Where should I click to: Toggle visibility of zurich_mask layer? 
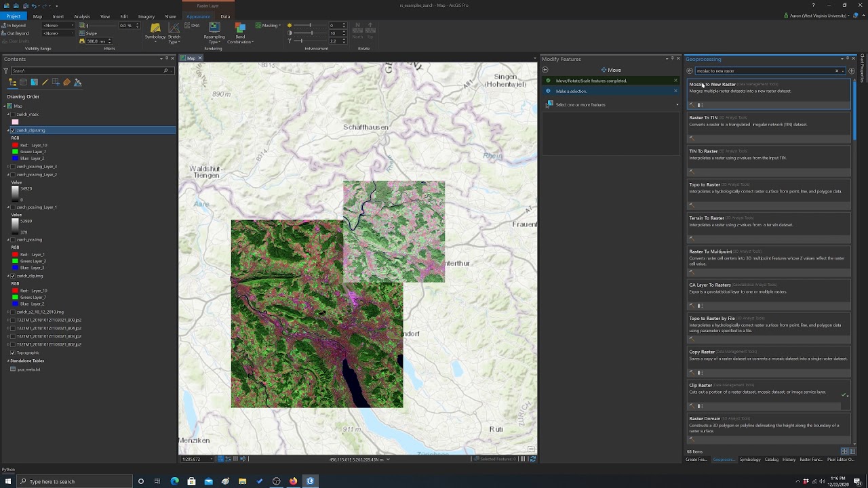click(13, 115)
